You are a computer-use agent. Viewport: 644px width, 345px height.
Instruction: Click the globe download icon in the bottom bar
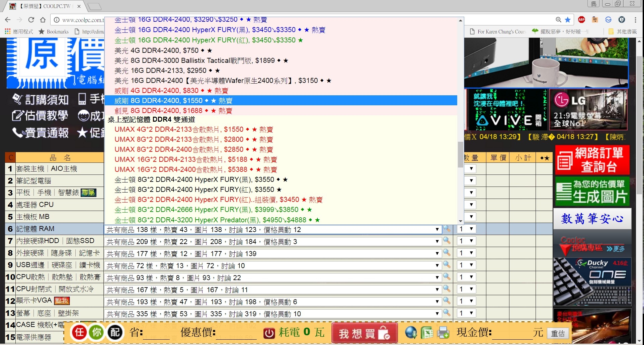(411, 332)
